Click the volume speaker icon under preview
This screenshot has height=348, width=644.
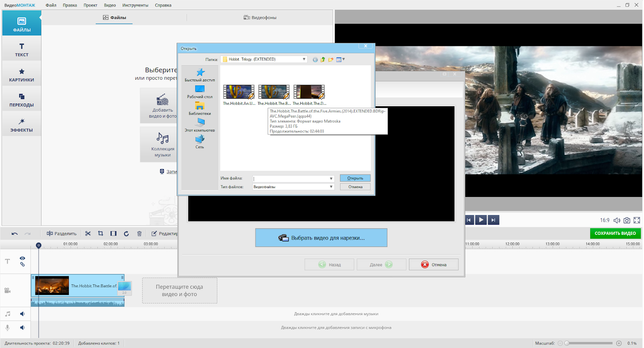(x=617, y=220)
